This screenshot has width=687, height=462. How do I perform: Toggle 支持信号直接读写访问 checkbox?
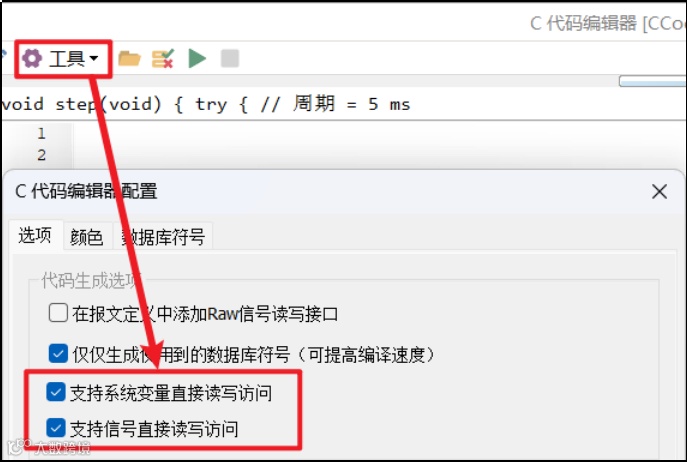coord(56,428)
